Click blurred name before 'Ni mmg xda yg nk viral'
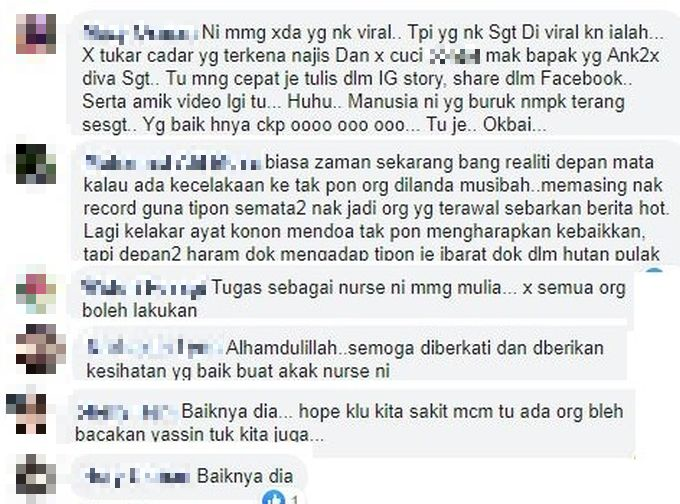The width and height of the screenshot is (680, 504). click(141, 33)
